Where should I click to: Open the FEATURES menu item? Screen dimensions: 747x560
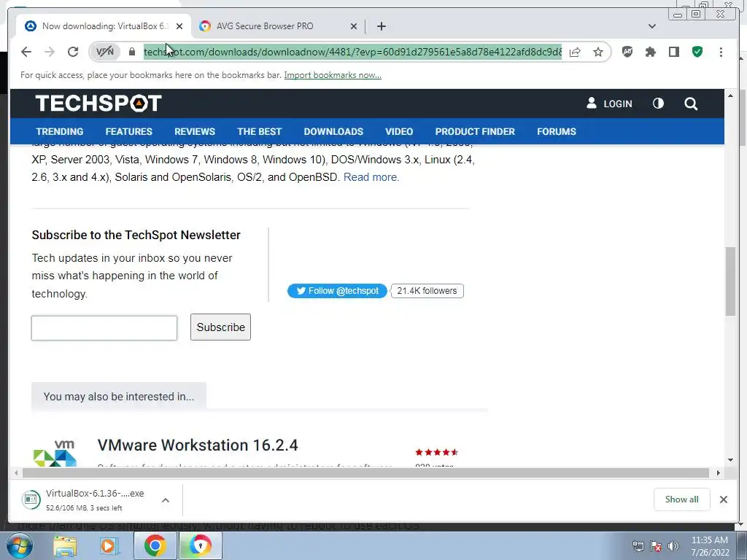(x=128, y=131)
